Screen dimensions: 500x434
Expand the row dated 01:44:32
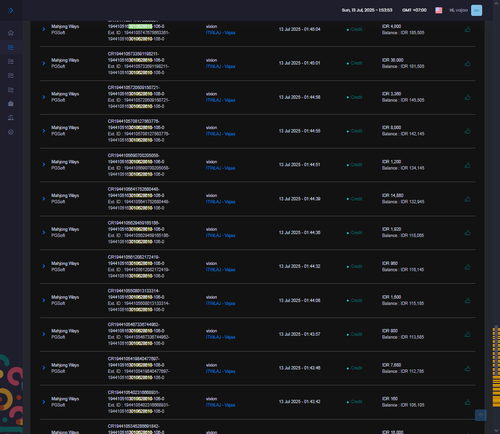44,266
